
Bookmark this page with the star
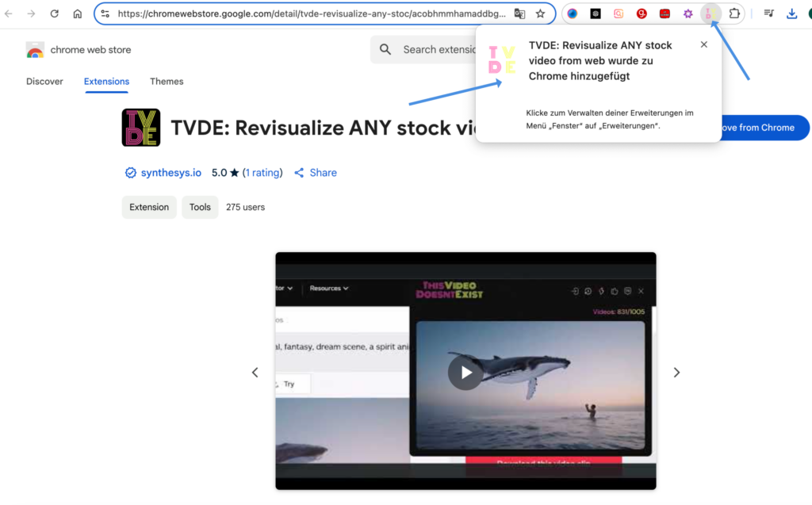540,14
